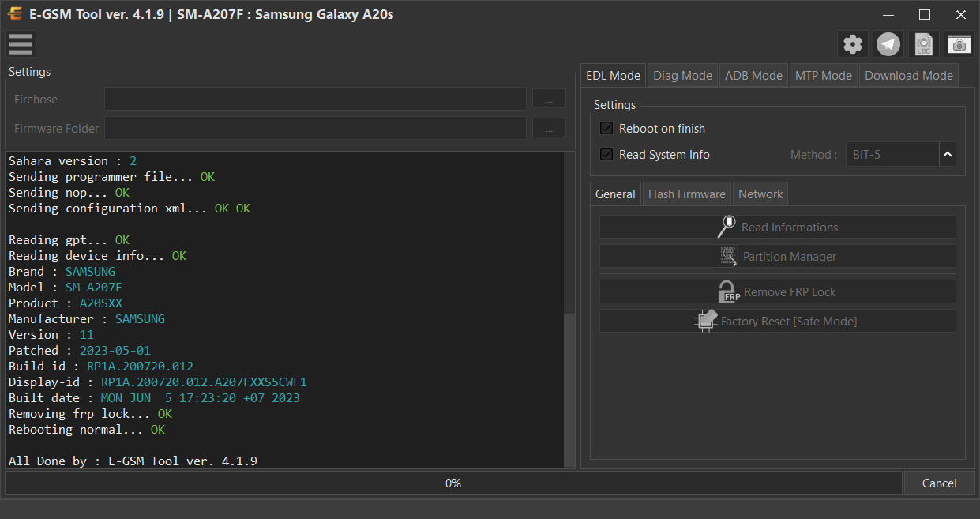Switch to Download Mode tab

coord(909,75)
